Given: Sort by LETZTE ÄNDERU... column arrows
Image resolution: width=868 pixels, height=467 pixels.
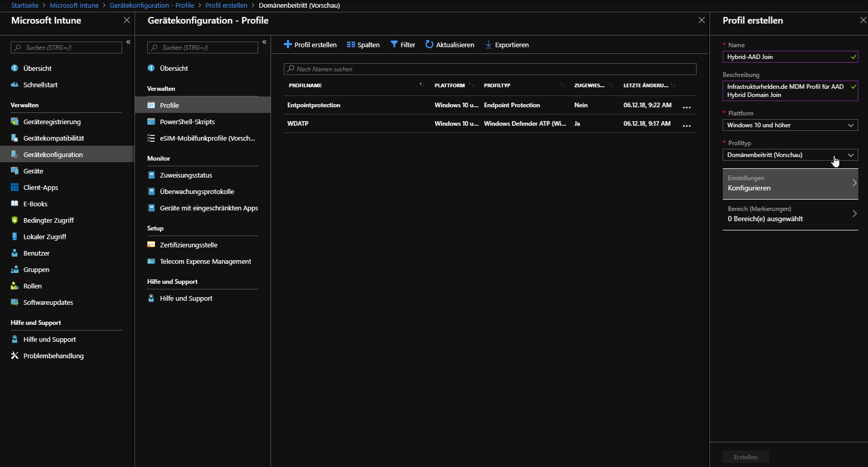Looking at the screenshot, I should coord(673,85).
